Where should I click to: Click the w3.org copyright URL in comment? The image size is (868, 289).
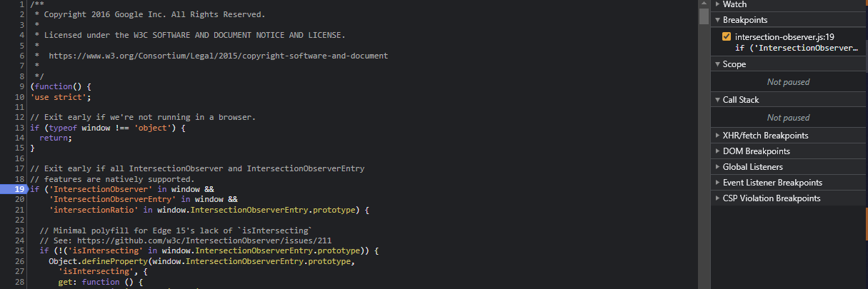218,56
